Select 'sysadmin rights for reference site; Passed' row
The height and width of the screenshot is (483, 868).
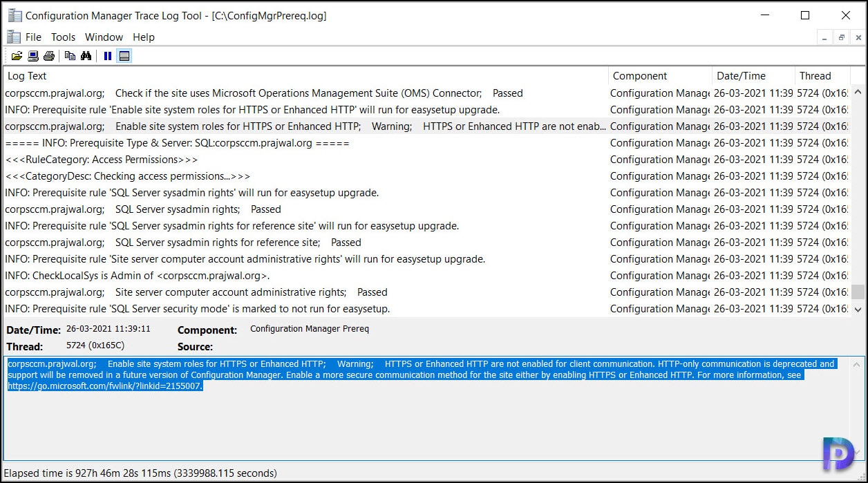[426, 243]
